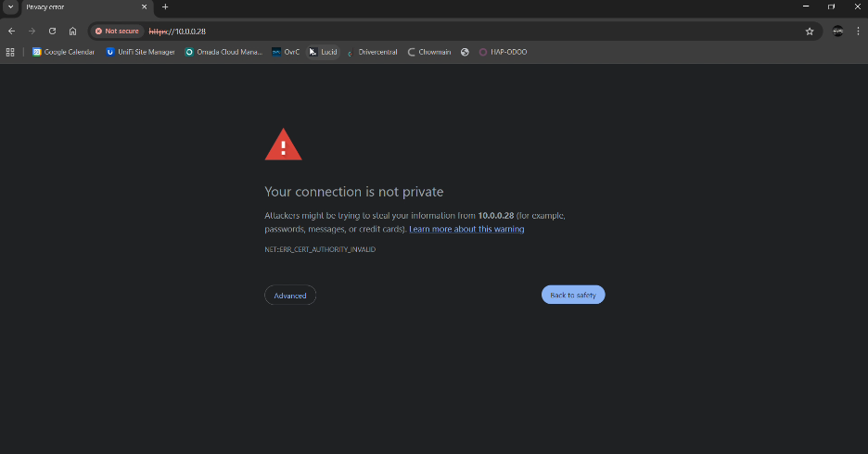The width and height of the screenshot is (868, 454).
Task: Close the Privacy error tab
Action: pyautogui.click(x=144, y=7)
